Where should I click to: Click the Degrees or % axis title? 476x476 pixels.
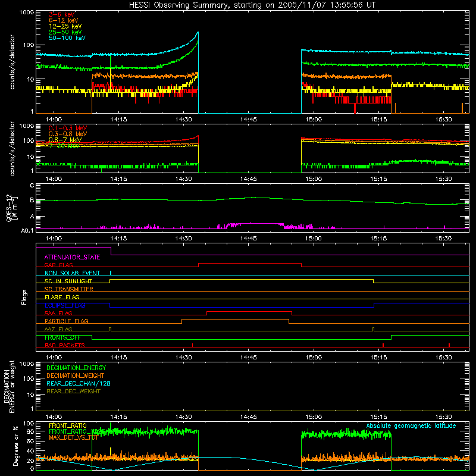point(15,446)
